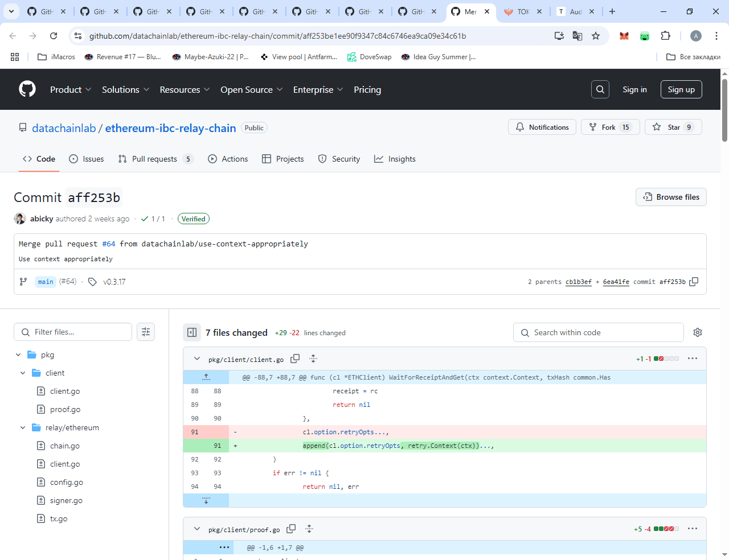This screenshot has height=560, width=729.
Task: Copy path of pkg/client/client.go
Action: coord(295,359)
